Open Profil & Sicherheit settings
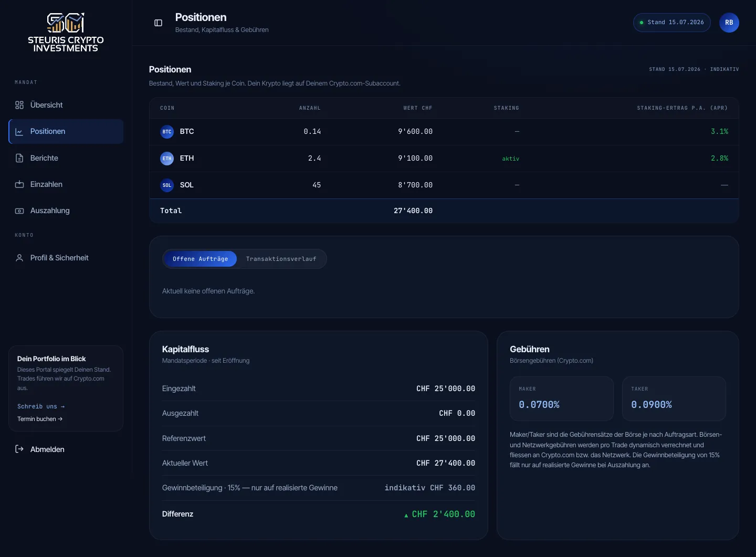Screen dimensions: 756x557 (66, 258)
